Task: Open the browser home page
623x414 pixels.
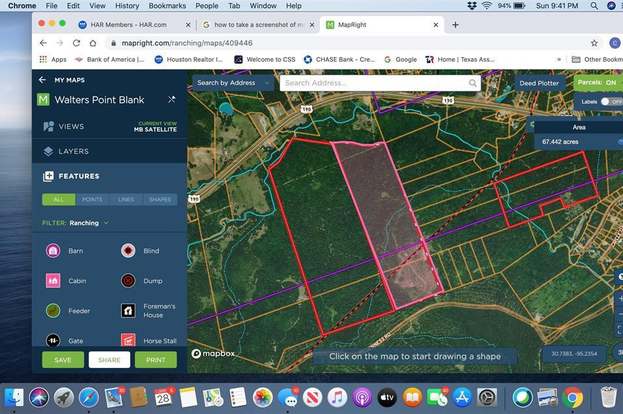Action: (93, 43)
